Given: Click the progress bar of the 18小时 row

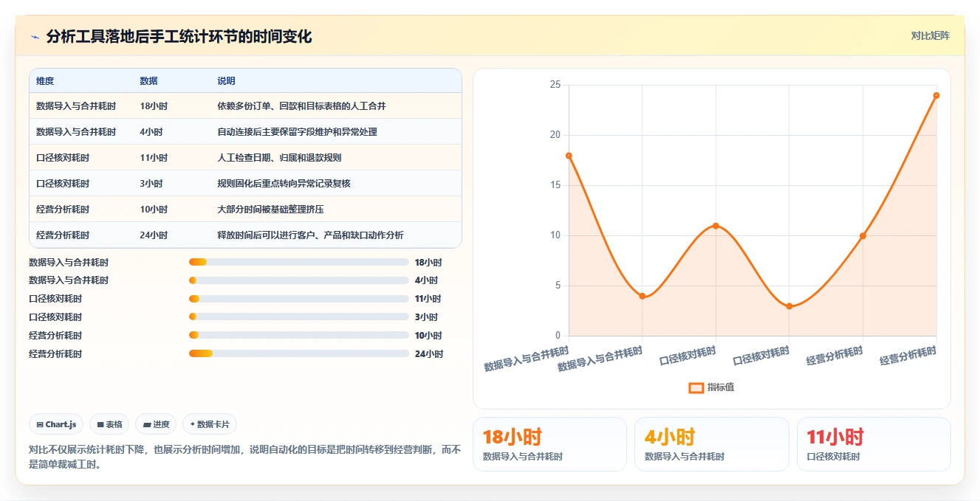Looking at the screenshot, I should pos(299,262).
